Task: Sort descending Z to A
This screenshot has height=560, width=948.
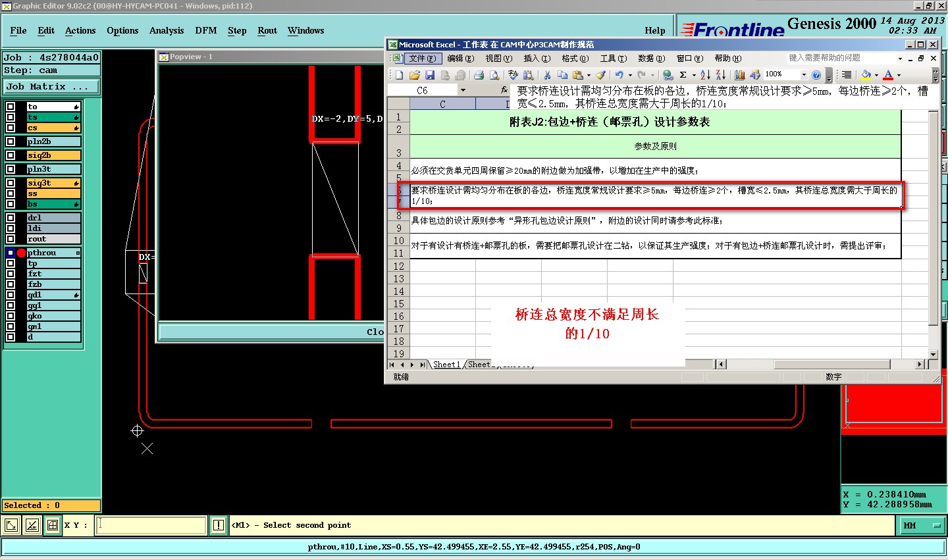Action: (x=721, y=75)
